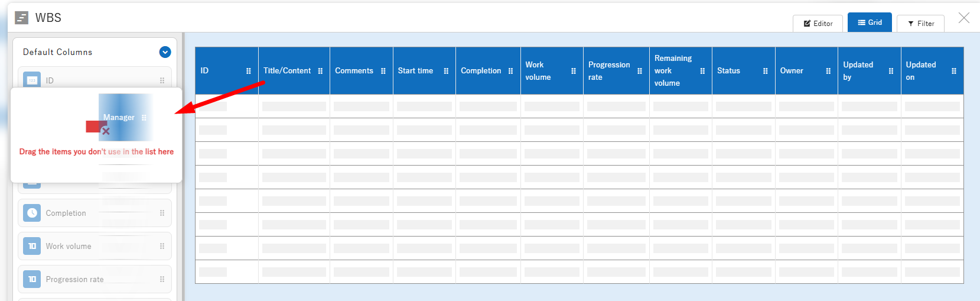Grab the Completion list item handle
The image size is (980, 301).
162,213
